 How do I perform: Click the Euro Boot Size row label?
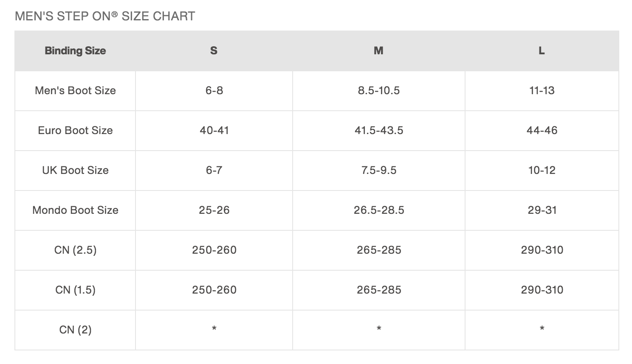click(x=75, y=131)
